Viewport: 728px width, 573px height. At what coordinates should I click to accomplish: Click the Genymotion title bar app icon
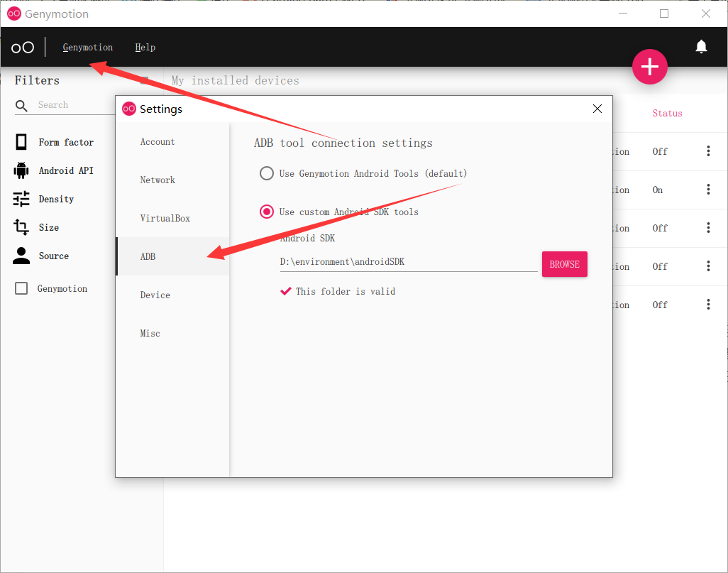[x=14, y=13]
